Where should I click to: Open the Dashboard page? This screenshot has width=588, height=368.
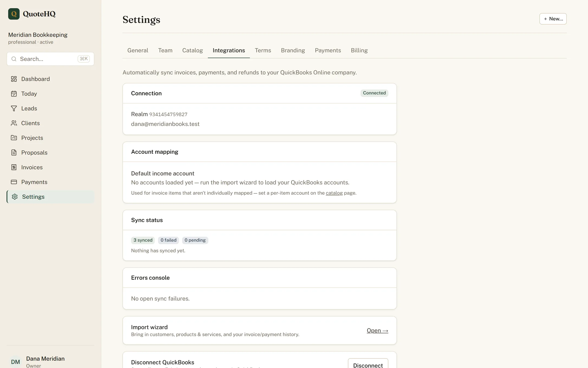click(x=50, y=79)
